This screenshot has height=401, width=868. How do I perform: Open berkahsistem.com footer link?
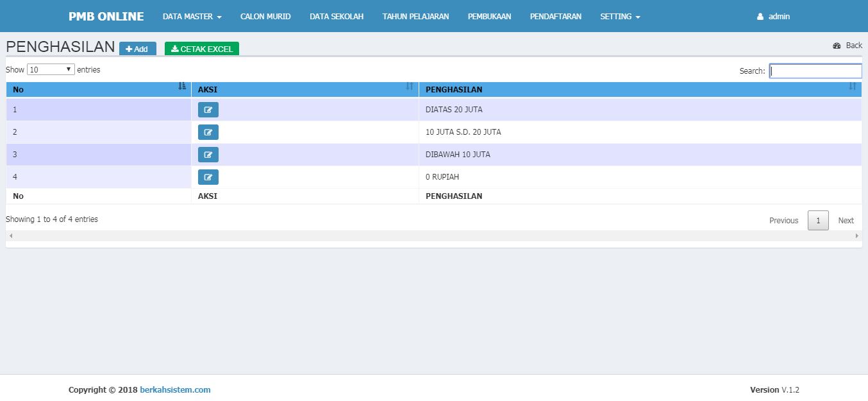(175, 389)
